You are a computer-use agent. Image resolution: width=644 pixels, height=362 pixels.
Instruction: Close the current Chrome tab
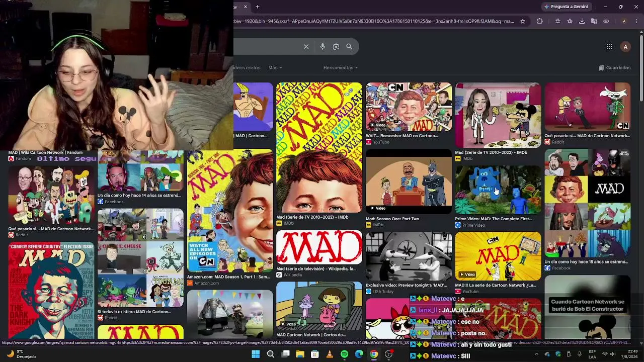tap(246, 7)
